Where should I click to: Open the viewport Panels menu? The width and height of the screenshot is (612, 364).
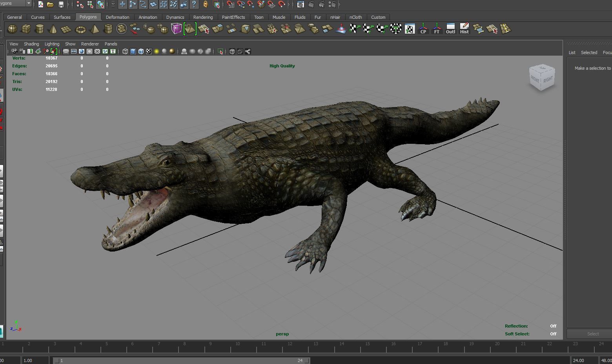(x=111, y=44)
